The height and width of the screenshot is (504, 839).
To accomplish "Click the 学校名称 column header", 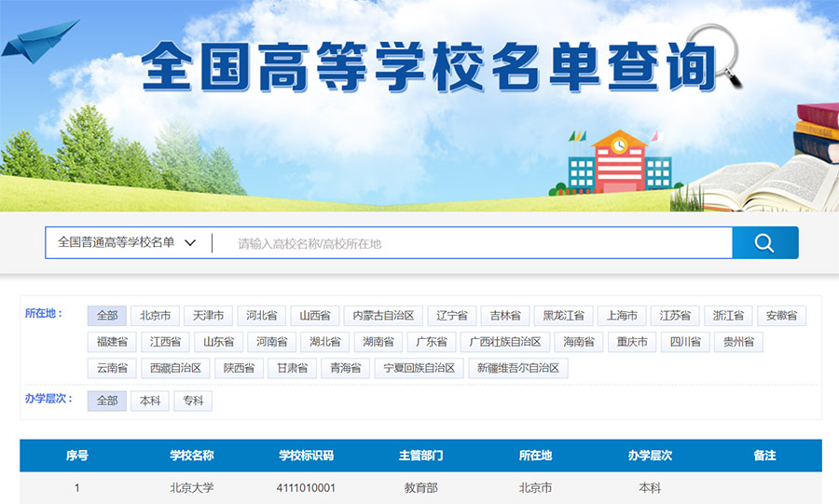I will [192, 456].
